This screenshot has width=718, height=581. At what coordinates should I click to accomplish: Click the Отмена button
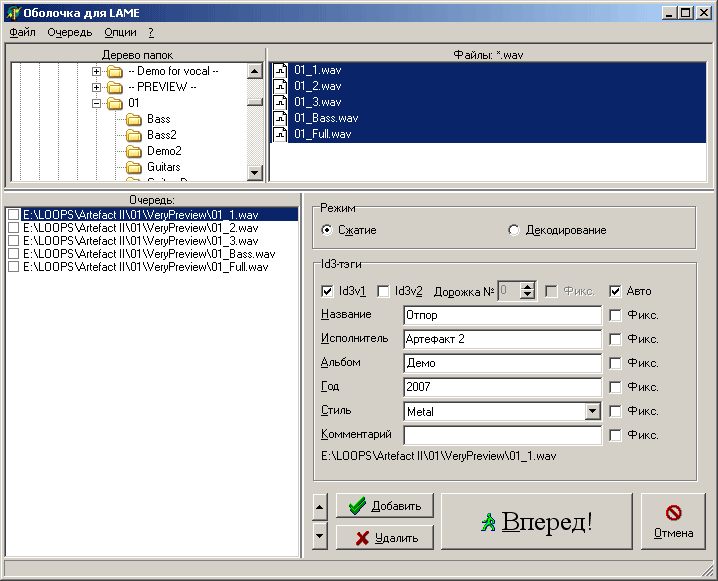click(673, 521)
